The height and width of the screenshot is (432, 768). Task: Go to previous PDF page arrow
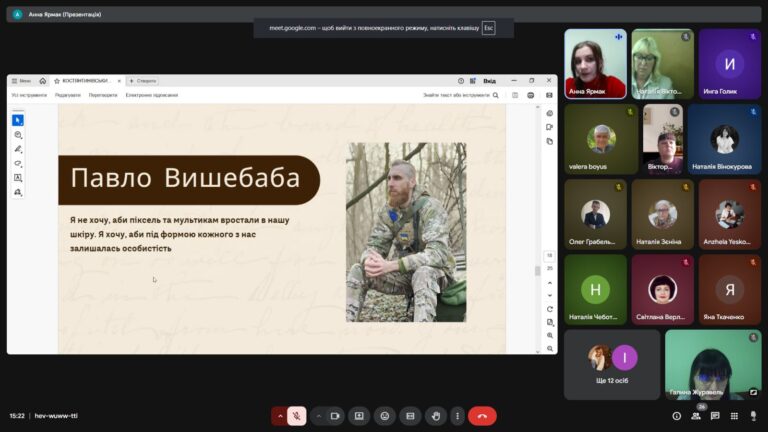click(550, 283)
